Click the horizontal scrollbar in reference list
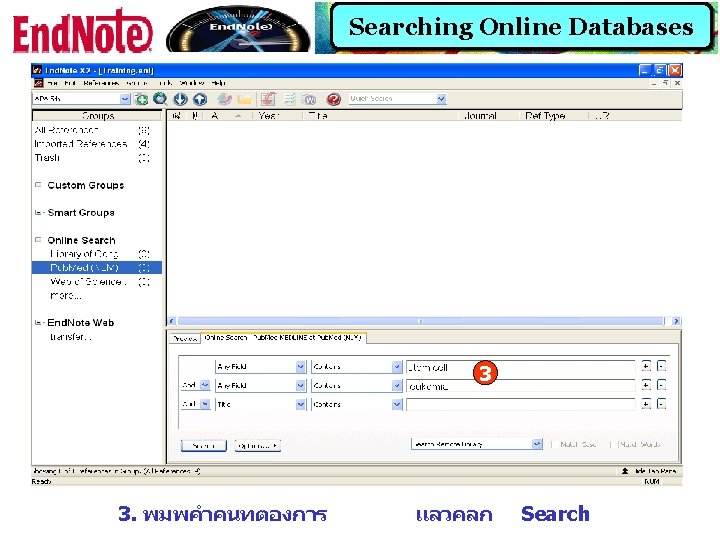 point(421,321)
